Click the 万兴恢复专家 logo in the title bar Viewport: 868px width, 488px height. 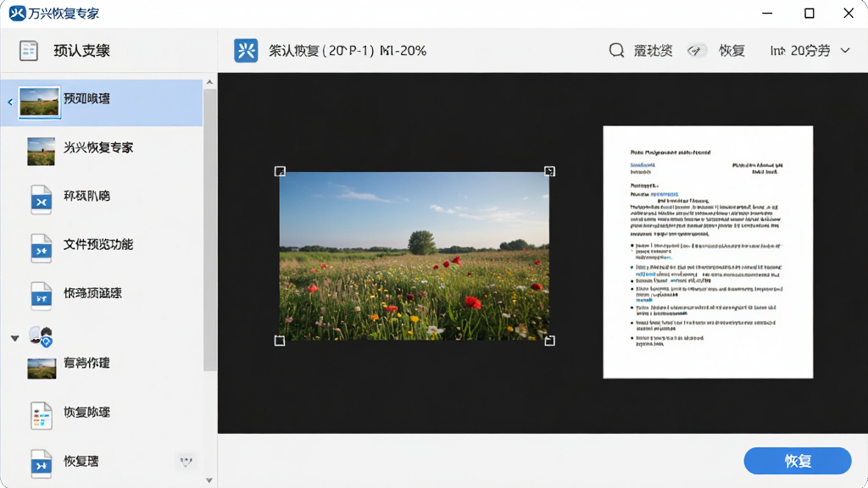(17, 13)
